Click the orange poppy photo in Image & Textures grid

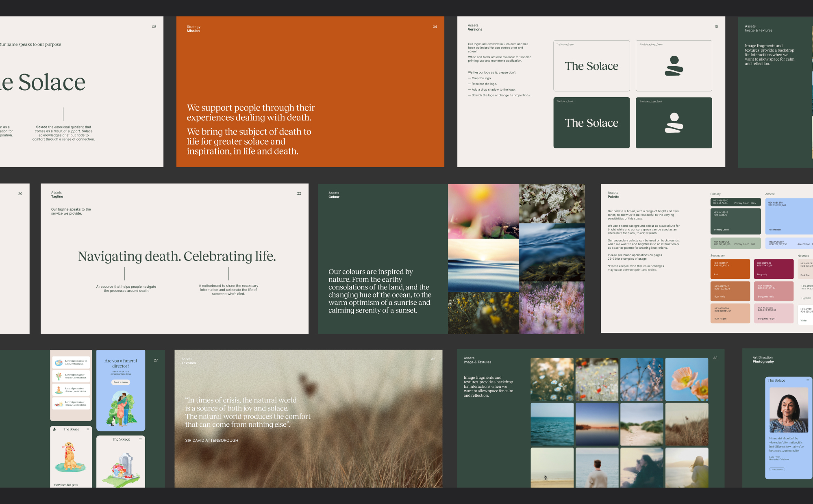(687, 379)
